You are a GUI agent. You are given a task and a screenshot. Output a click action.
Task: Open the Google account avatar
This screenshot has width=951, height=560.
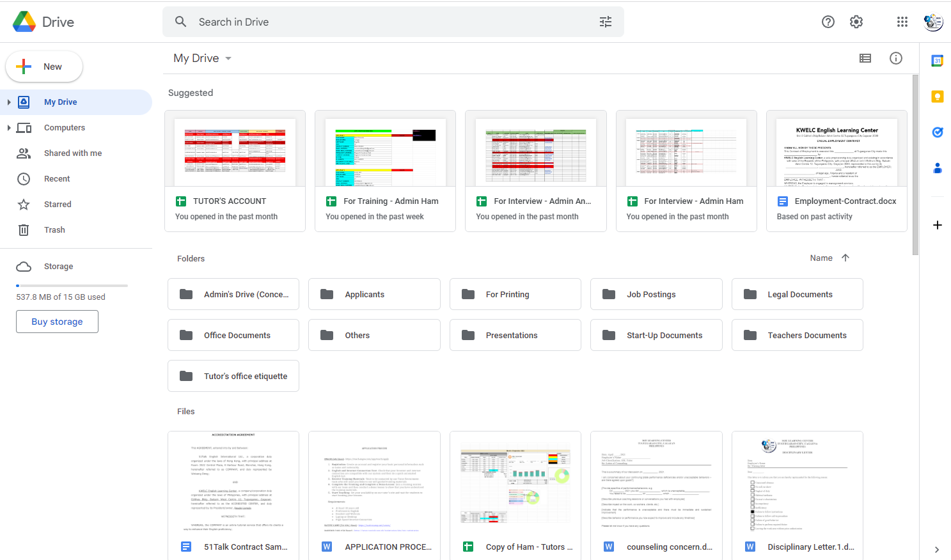[x=933, y=22]
